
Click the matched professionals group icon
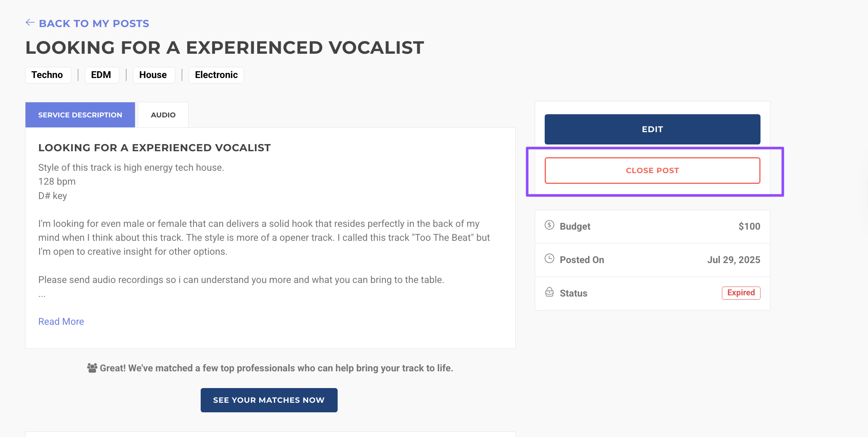click(x=92, y=368)
